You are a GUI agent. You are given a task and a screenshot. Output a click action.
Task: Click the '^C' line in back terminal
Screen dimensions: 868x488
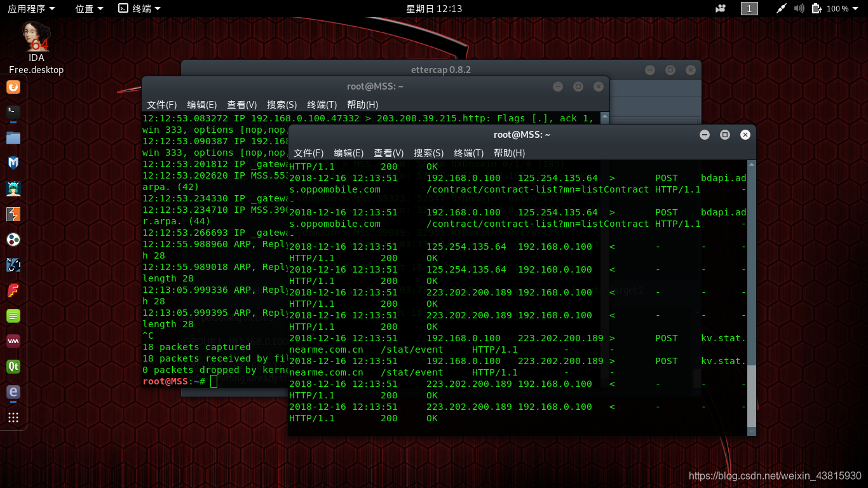coord(148,335)
